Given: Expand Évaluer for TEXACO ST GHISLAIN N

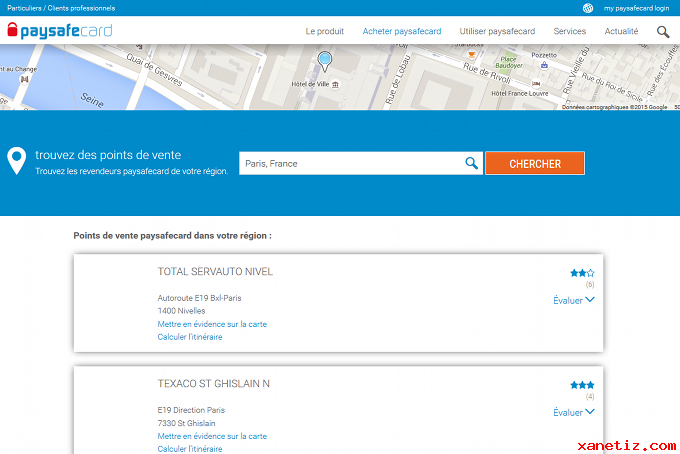Looking at the screenshot, I should (x=574, y=412).
